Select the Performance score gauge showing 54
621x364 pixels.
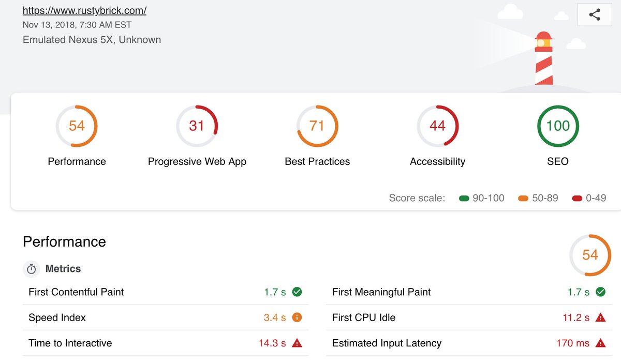(x=77, y=126)
